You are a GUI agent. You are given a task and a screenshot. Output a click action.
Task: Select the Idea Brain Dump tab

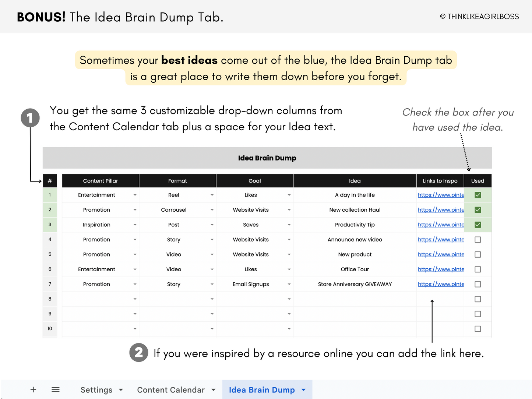[262, 389]
